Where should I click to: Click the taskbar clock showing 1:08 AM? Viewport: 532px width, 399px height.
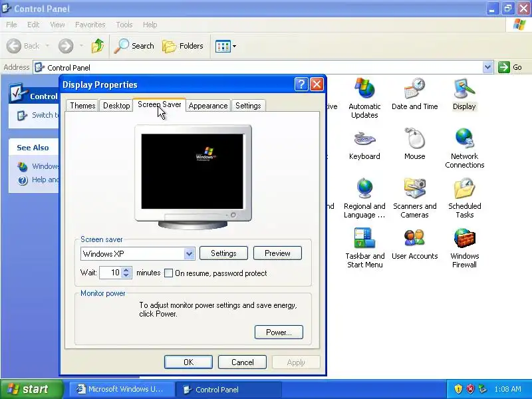[507, 389]
